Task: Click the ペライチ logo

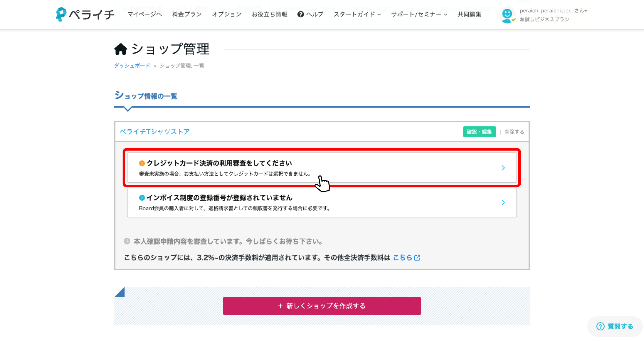Action: point(85,14)
